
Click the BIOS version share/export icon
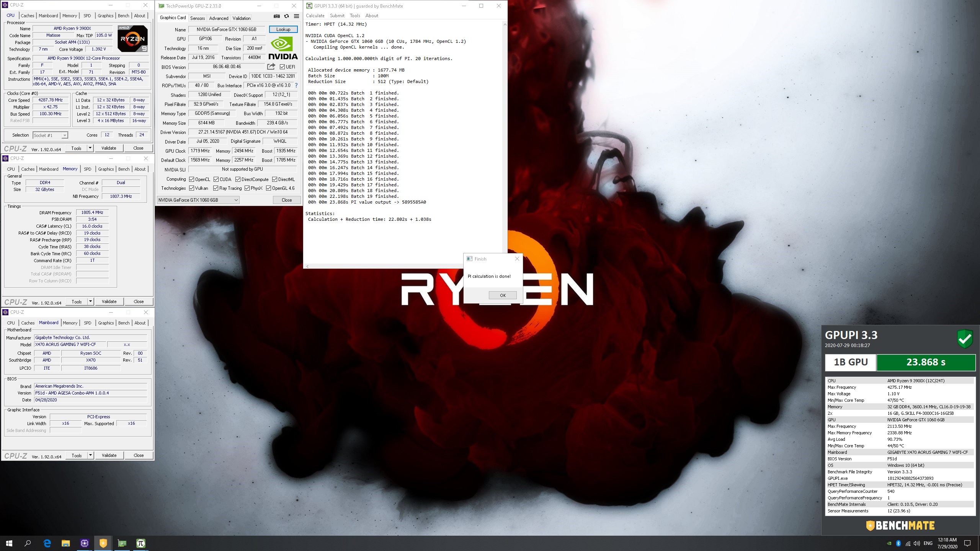[271, 67]
